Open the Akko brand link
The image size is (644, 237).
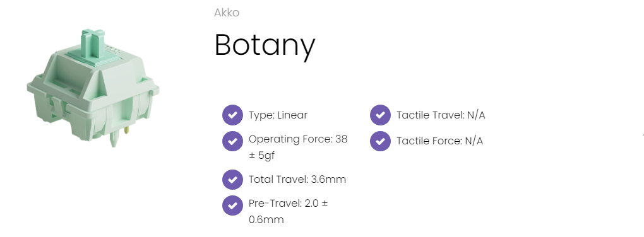(227, 13)
